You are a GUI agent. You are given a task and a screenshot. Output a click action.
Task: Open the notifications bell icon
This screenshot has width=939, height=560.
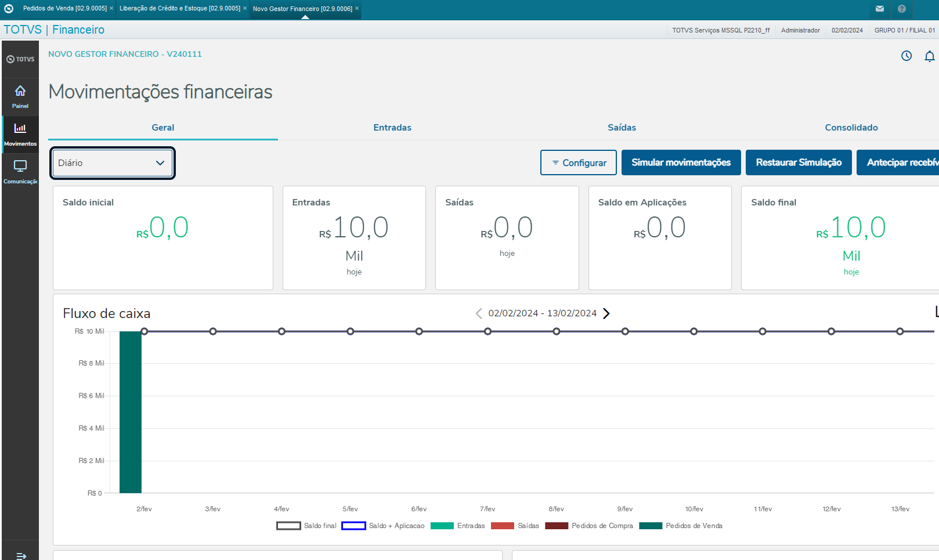pos(930,56)
